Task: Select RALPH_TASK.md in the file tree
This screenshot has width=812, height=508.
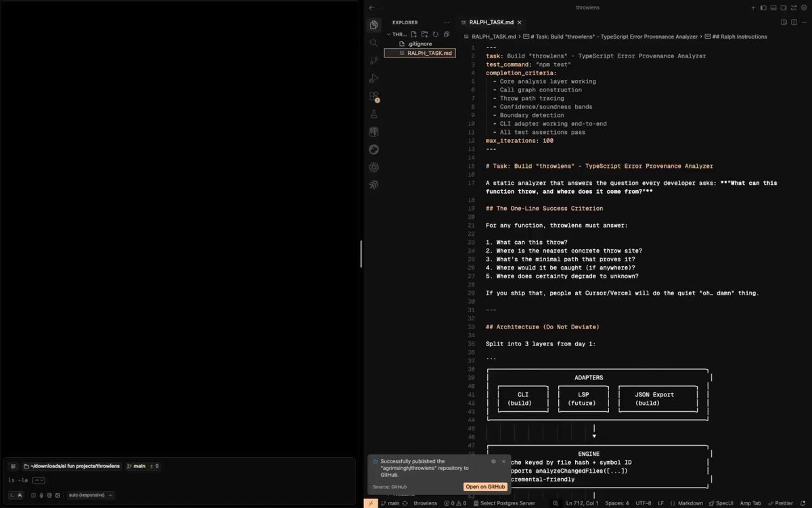Action: (x=420, y=53)
